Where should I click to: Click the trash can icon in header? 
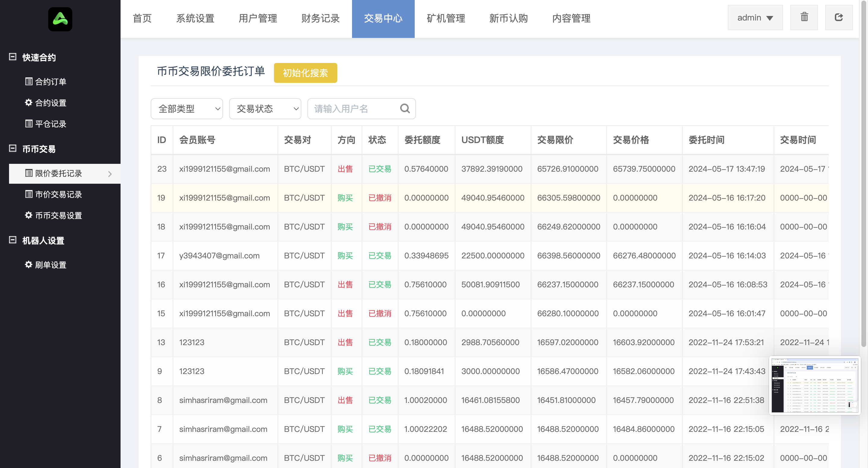click(804, 17)
